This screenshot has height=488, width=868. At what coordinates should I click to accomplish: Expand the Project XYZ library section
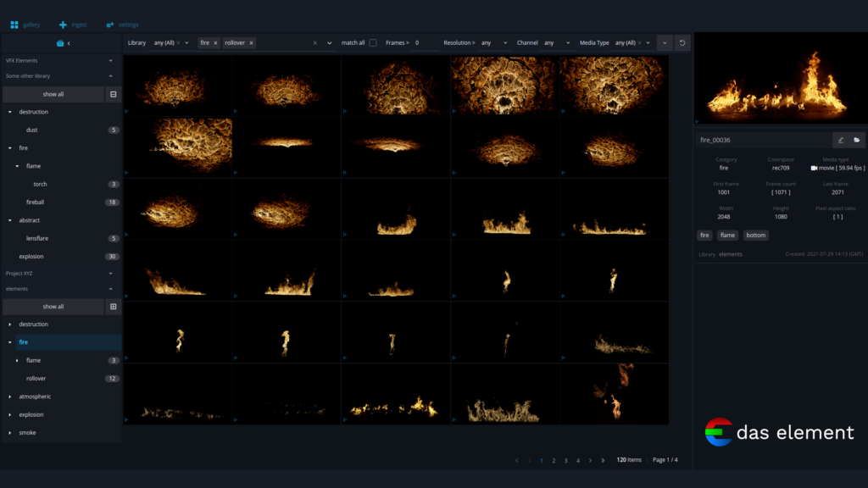coord(110,274)
